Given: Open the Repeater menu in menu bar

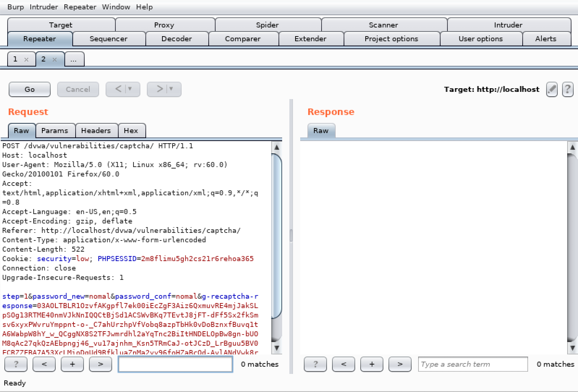Looking at the screenshot, I should (x=80, y=7).
